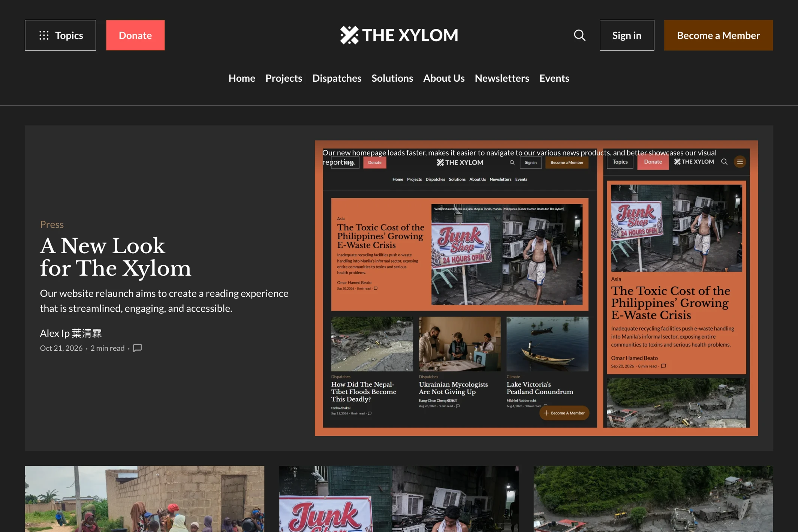798x532 pixels.
Task: Go to Home in navigation
Action: (x=242, y=78)
